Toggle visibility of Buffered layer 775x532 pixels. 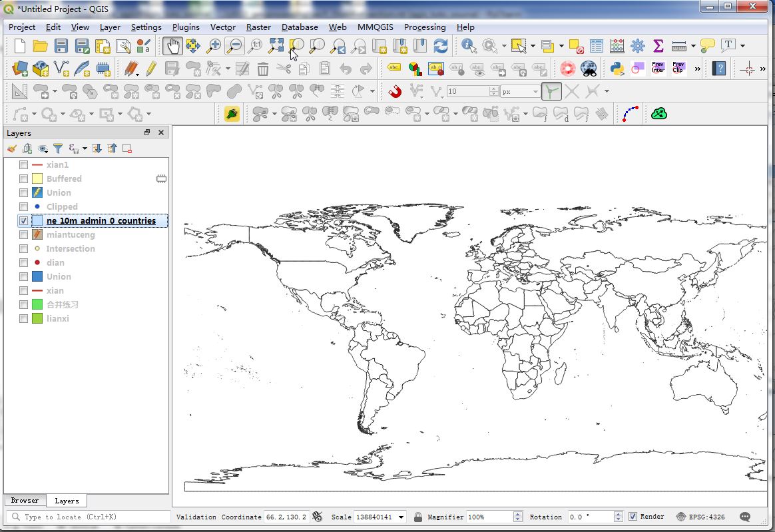pos(23,178)
